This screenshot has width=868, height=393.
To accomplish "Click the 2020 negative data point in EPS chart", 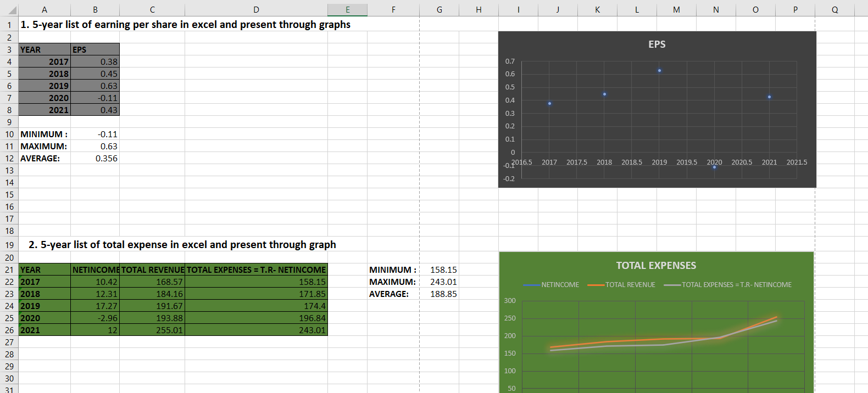I will pyautogui.click(x=714, y=167).
